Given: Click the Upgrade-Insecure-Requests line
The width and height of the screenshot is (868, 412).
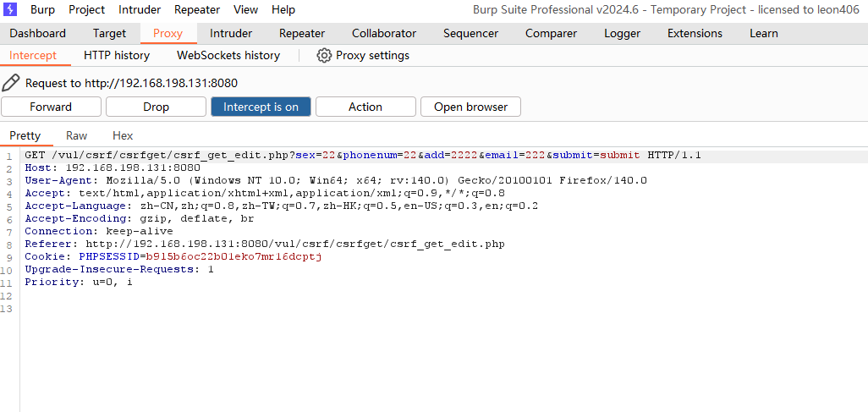Looking at the screenshot, I should (119, 270).
